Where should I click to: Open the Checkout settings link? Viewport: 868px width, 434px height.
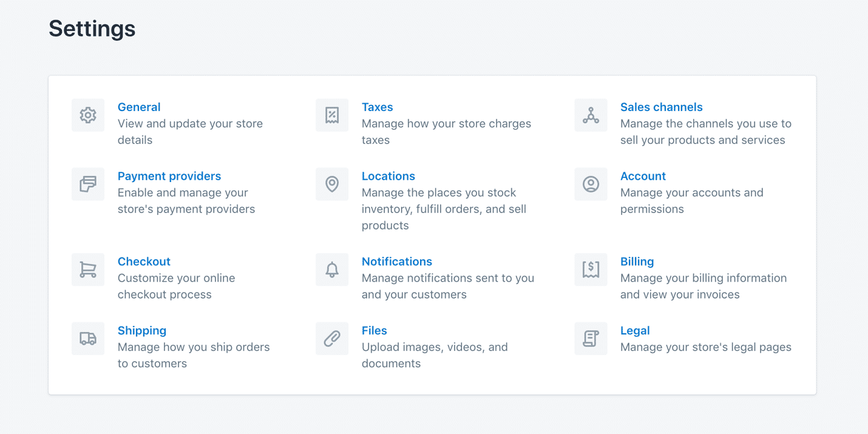144,262
